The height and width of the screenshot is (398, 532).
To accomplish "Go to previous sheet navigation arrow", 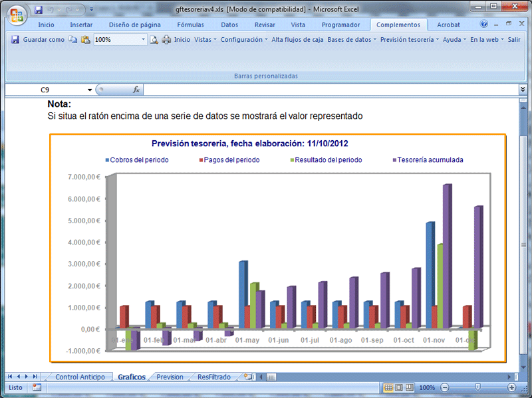I will pyautogui.click(x=19, y=377).
